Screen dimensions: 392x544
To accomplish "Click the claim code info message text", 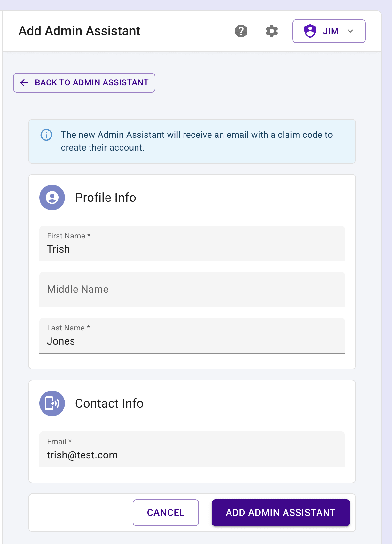I will click(x=197, y=141).
